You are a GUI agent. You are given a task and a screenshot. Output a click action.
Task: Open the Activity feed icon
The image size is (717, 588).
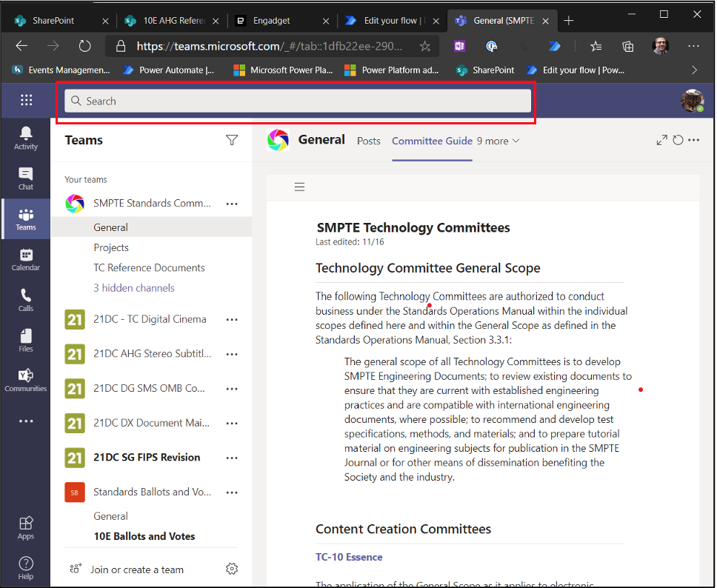click(x=26, y=138)
